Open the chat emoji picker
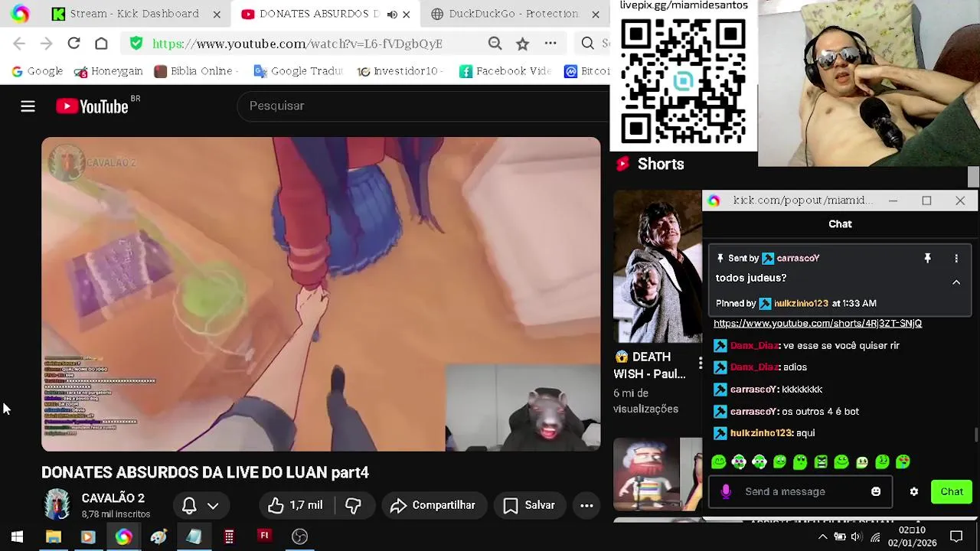This screenshot has width=980, height=551. [876, 492]
